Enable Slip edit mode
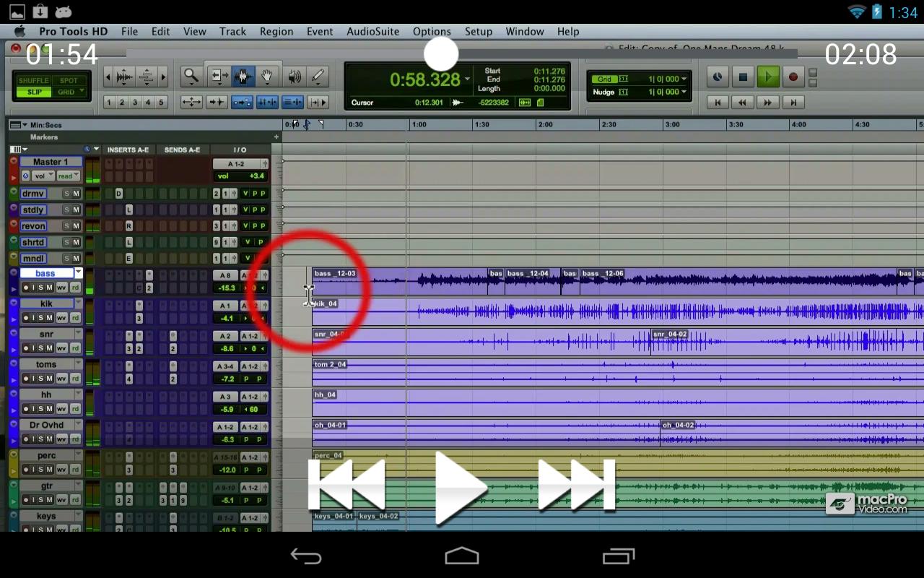The image size is (924, 578). [34, 92]
